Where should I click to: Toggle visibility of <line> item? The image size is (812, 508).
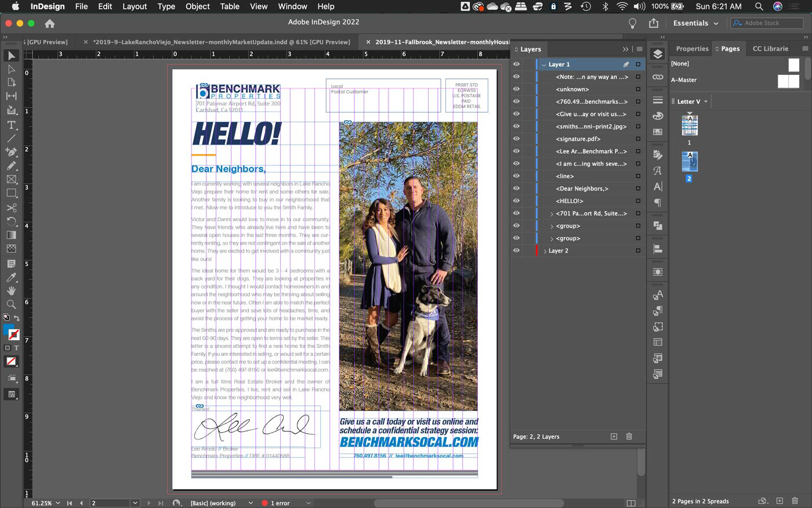click(516, 176)
